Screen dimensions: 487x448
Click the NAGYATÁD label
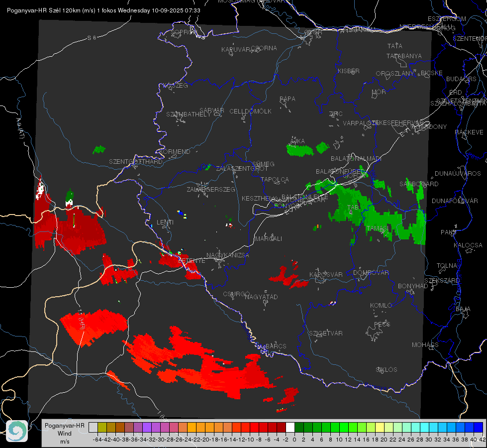[x=261, y=297]
